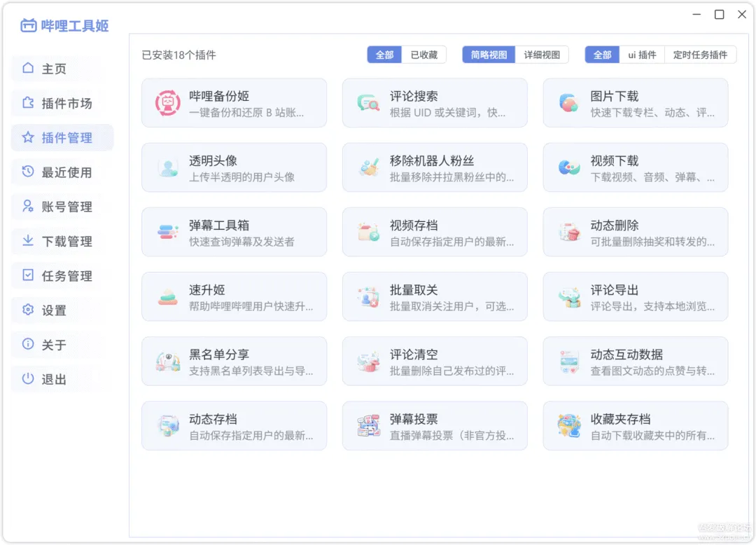Select the 全部 filter beside 已收藏
This screenshot has height=545, width=756.
pos(384,55)
